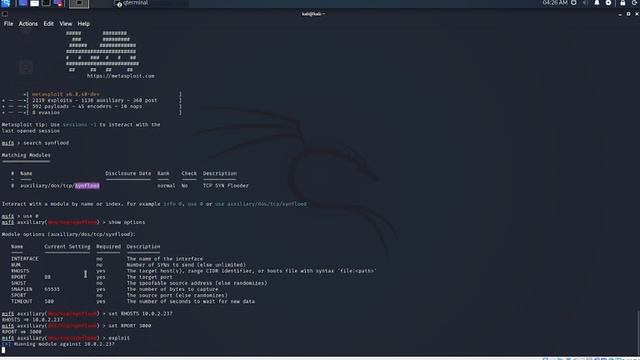Click the 'Disclosure Date' column header
The width and height of the screenshot is (640, 360).
point(128,173)
